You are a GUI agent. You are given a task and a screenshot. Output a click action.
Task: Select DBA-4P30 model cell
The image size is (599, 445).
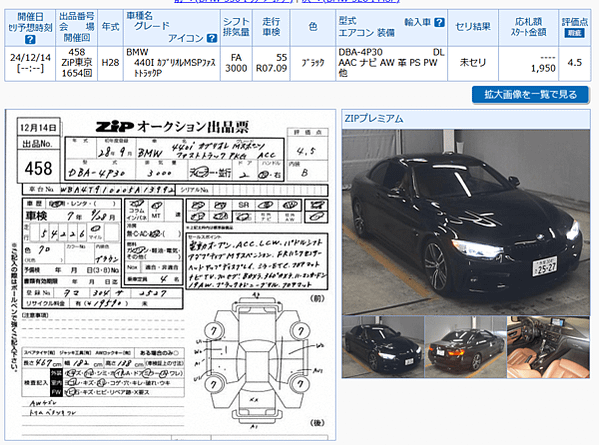pyautogui.click(x=392, y=63)
